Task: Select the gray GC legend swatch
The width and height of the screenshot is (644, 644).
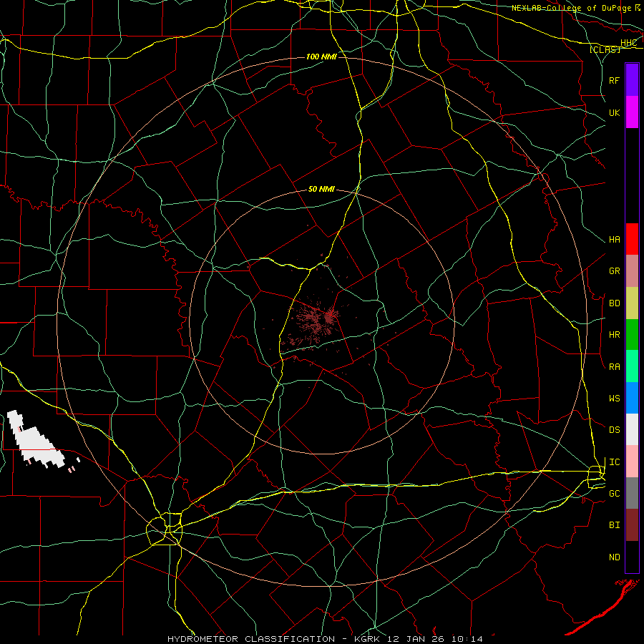Action: 632,493
